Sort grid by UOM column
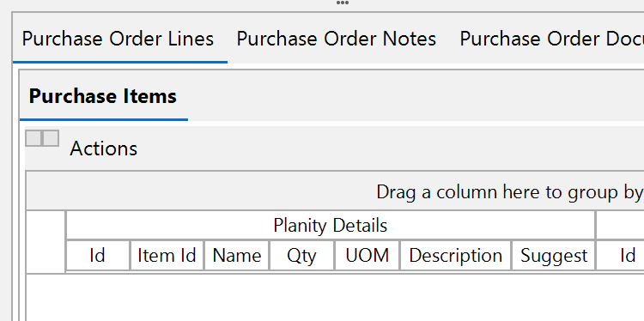 tap(368, 256)
